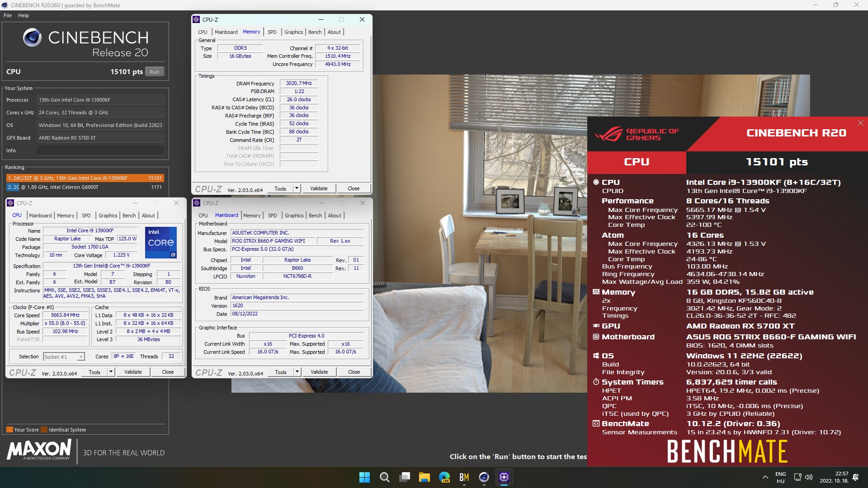Run the Cinebench CPU test

coord(154,72)
